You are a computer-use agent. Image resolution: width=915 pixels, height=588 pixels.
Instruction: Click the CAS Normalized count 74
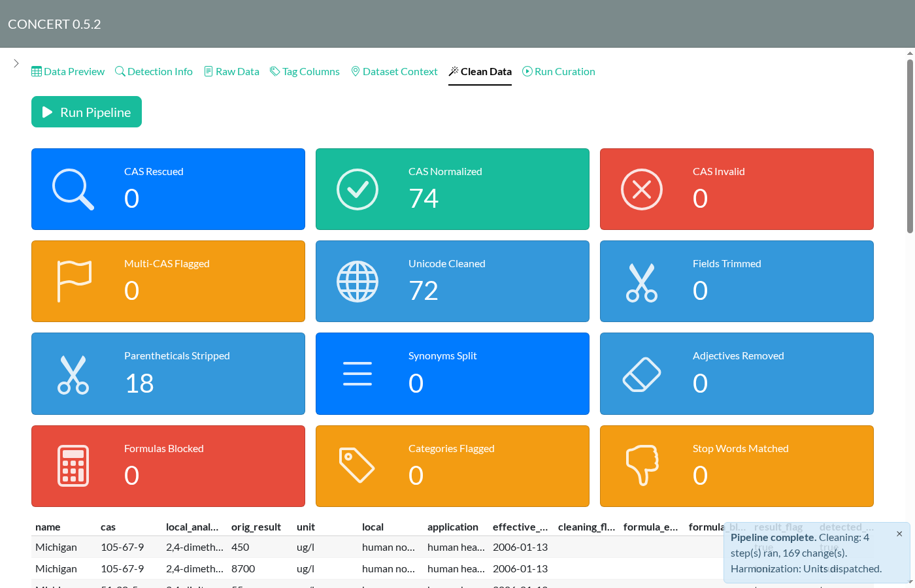click(424, 199)
